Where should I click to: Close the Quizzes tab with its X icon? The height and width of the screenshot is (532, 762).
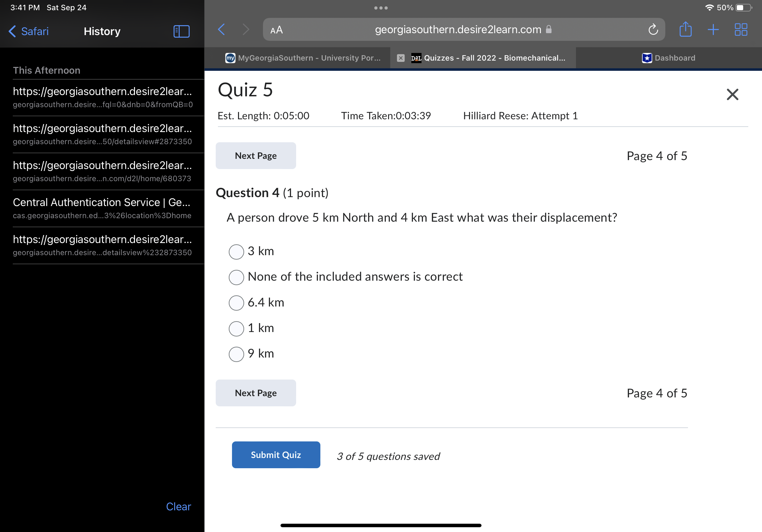[400, 58]
